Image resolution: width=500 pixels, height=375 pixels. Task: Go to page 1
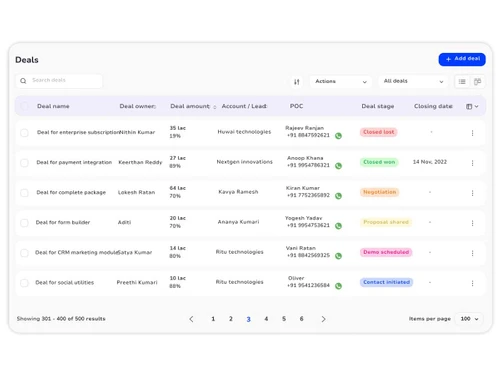213,319
